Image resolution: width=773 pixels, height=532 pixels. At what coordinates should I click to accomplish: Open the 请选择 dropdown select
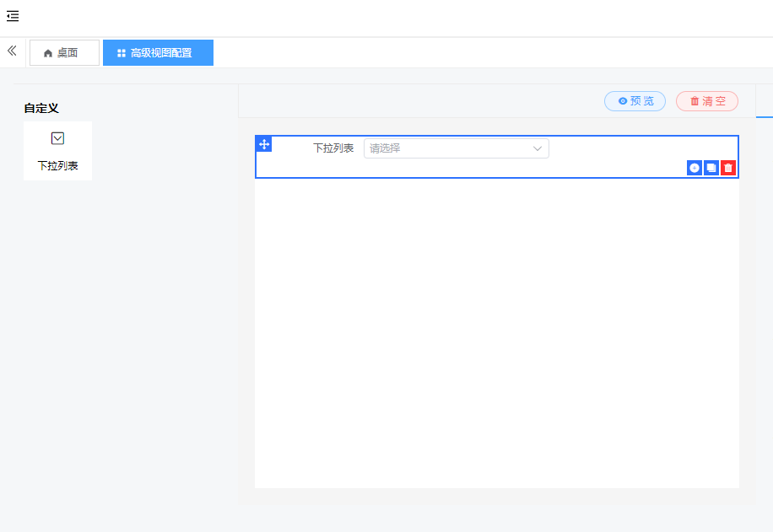pyautogui.click(x=457, y=148)
